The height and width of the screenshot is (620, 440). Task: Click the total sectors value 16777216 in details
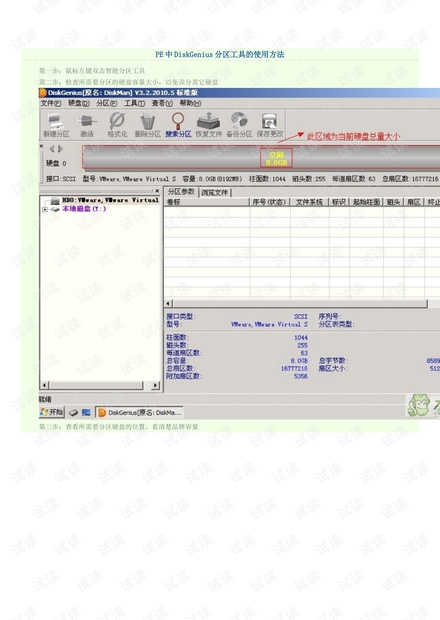pos(294,369)
